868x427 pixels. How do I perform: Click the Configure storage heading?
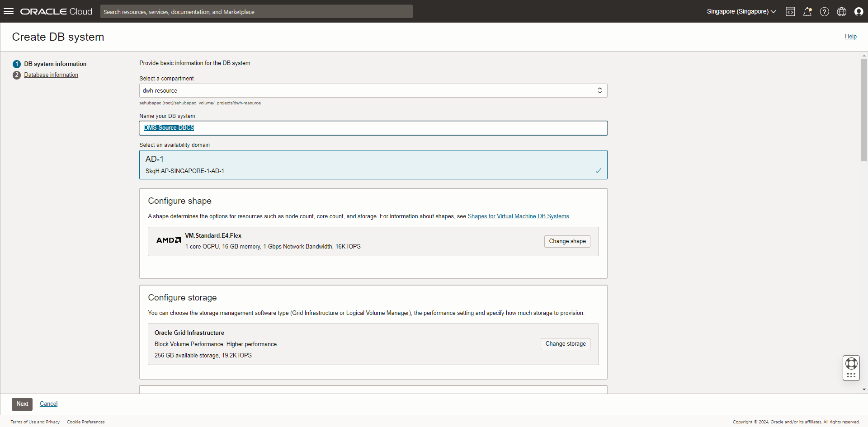[183, 298]
